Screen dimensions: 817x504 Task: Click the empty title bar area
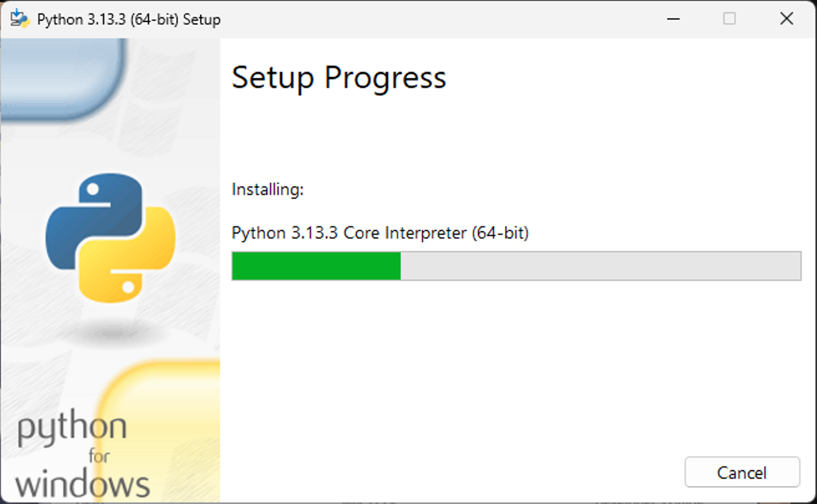[x=443, y=19]
